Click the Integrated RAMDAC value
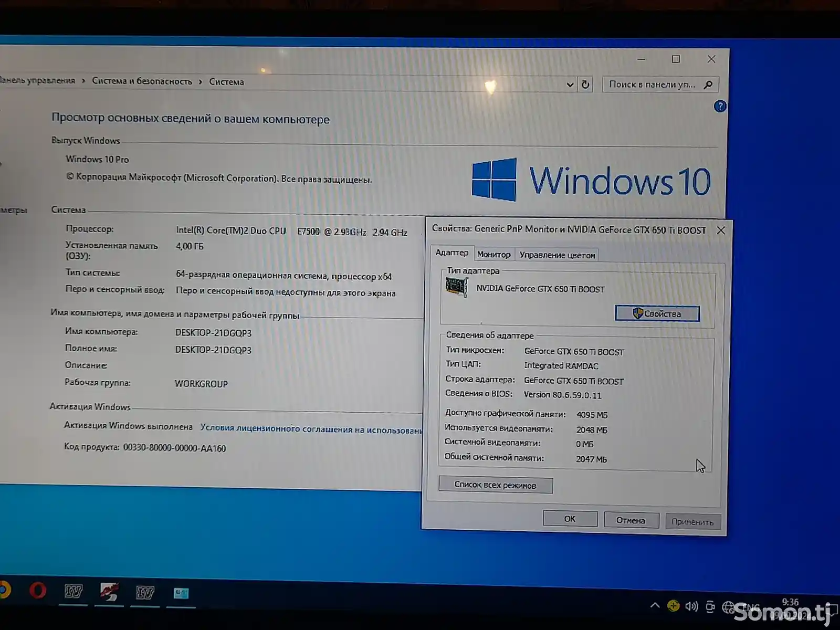 pyautogui.click(x=561, y=365)
